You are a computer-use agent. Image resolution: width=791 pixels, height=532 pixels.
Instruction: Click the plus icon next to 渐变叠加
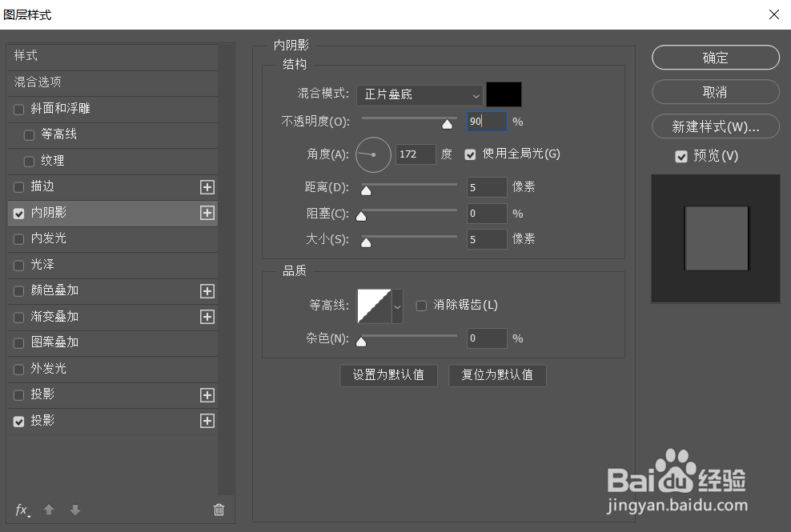pyautogui.click(x=207, y=317)
